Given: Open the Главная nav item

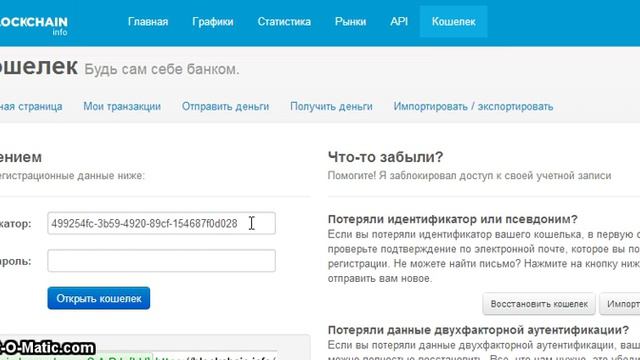Looking at the screenshot, I should (148, 22).
